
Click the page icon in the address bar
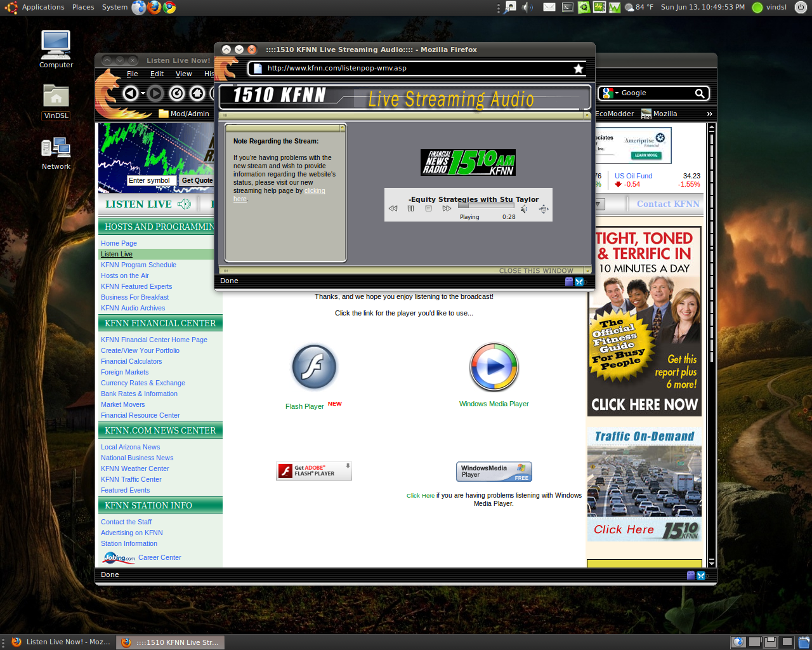(258, 69)
